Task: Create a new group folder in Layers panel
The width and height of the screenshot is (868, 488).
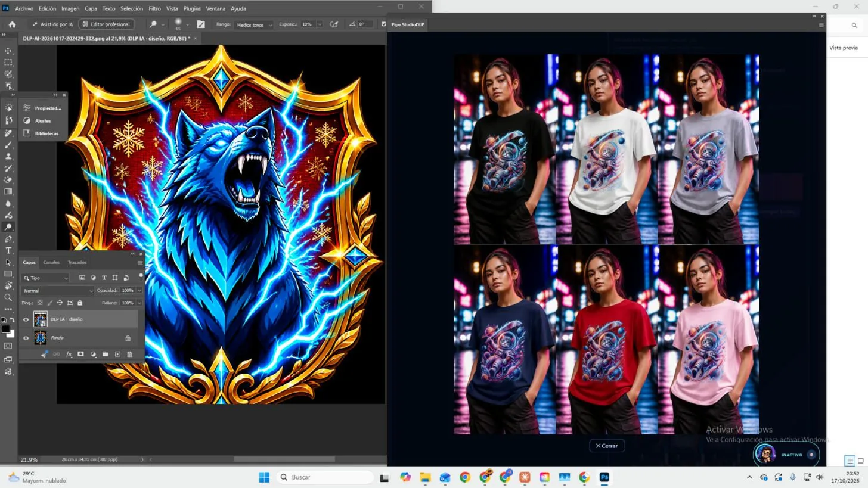Action: coord(105,355)
